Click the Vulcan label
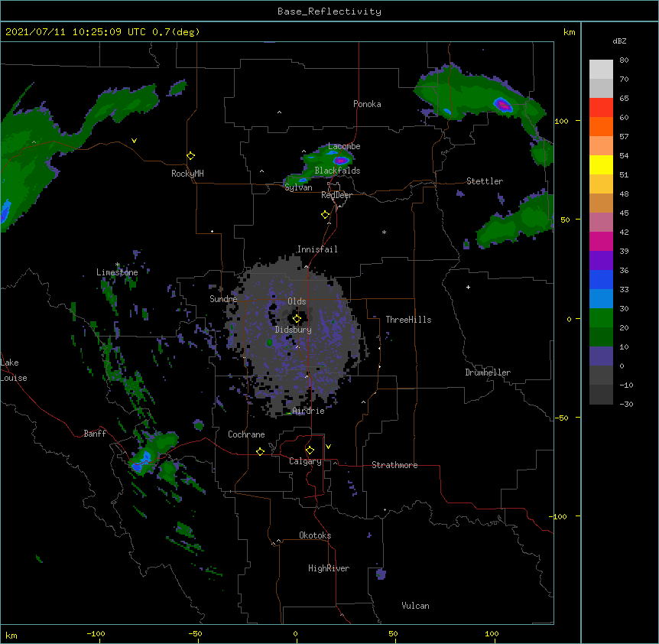Image resolution: width=659 pixels, height=644 pixels. click(x=415, y=606)
